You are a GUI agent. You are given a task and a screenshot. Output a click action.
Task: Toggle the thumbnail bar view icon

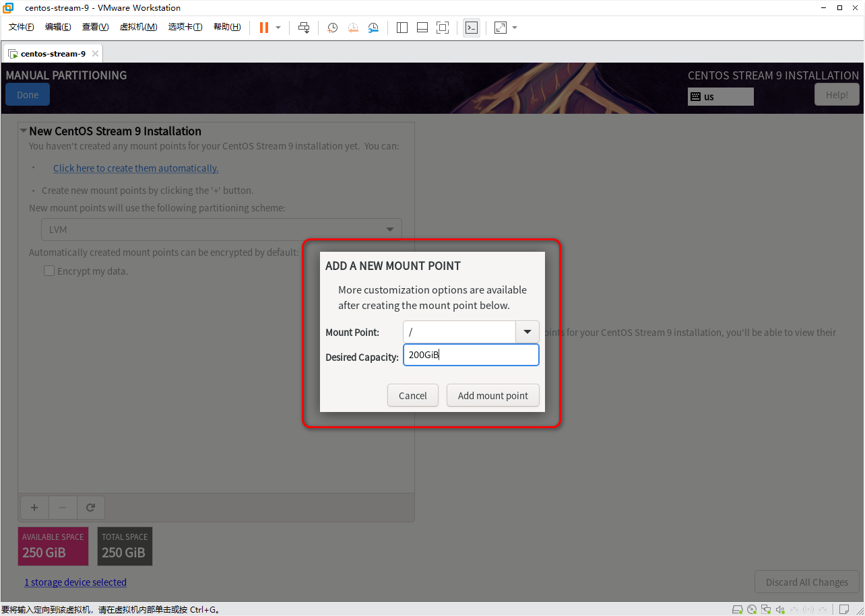coord(422,28)
